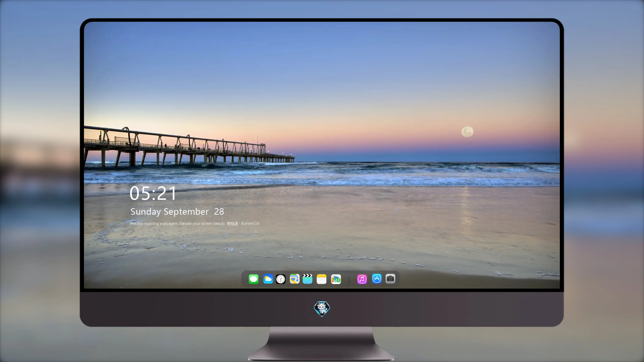Image resolution: width=644 pixels, height=362 pixels.
Task: Launch the Maps app from the dock
Action: click(294, 279)
